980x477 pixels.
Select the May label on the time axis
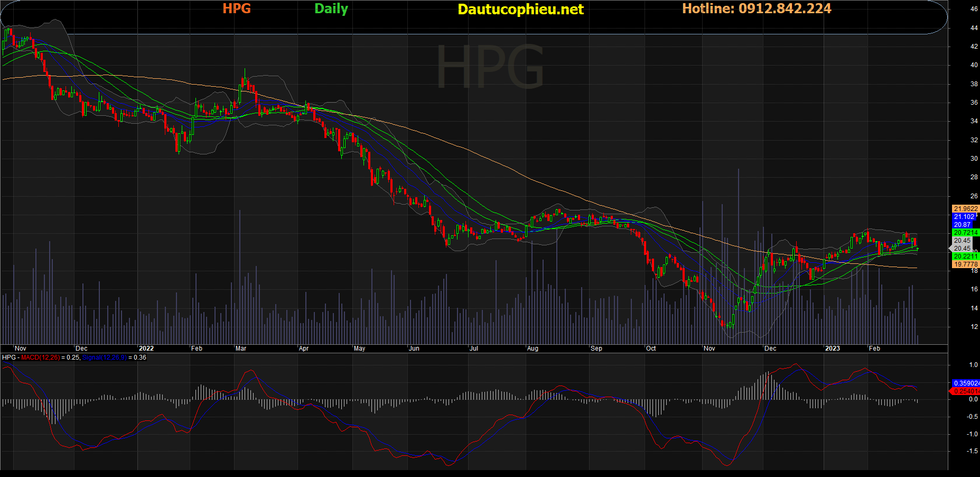pos(359,348)
